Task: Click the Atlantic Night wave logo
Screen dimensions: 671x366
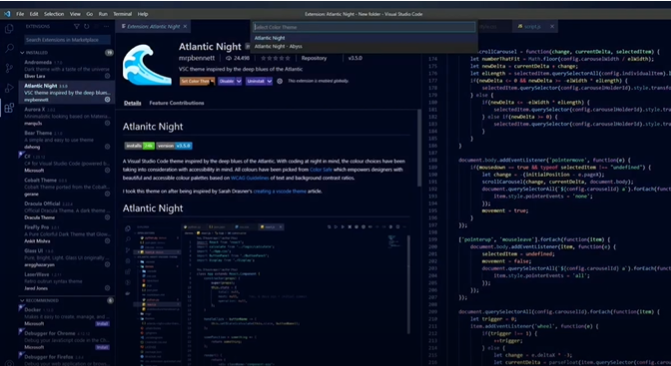Action: 146,65
